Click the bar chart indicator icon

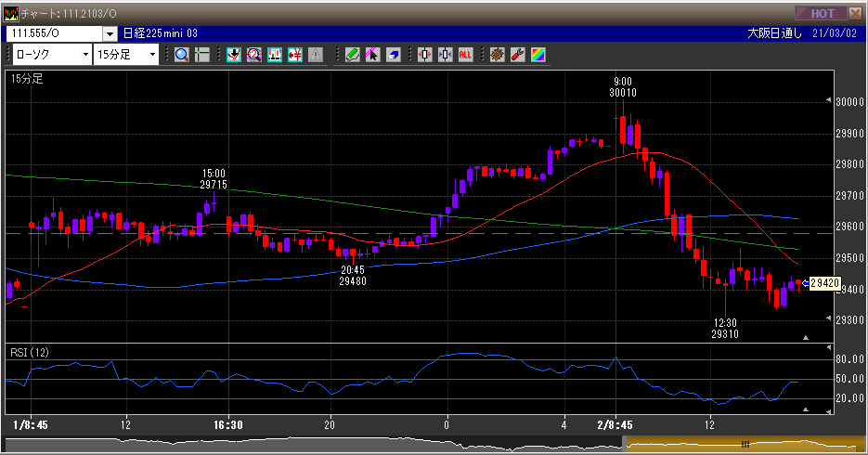(x=275, y=54)
